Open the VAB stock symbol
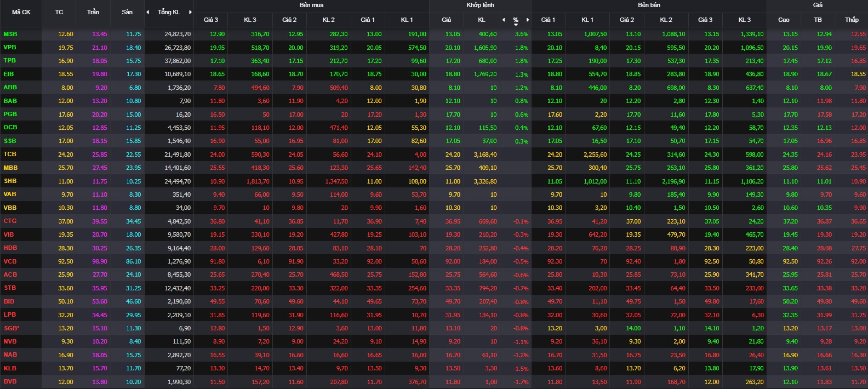 10,194
